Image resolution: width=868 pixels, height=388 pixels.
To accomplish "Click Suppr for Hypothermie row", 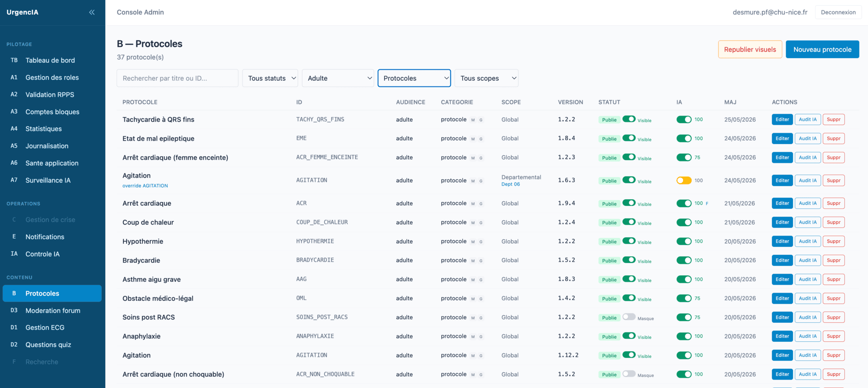I will (x=834, y=242).
